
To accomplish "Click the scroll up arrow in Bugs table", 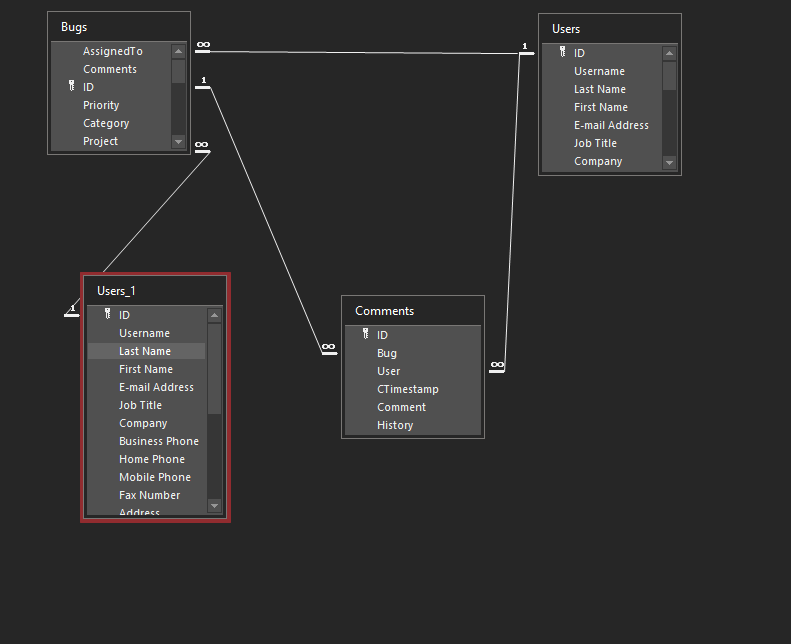I will pyautogui.click(x=178, y=52).
